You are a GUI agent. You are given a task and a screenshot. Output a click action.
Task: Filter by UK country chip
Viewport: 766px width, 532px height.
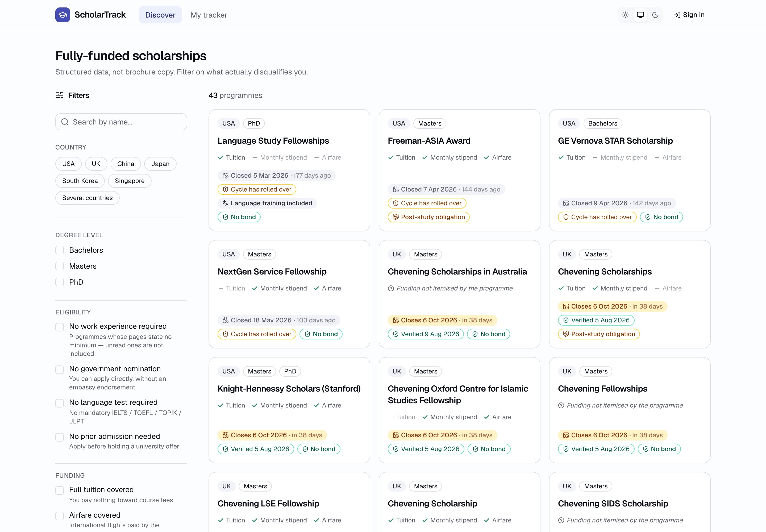tap(96, 164)
